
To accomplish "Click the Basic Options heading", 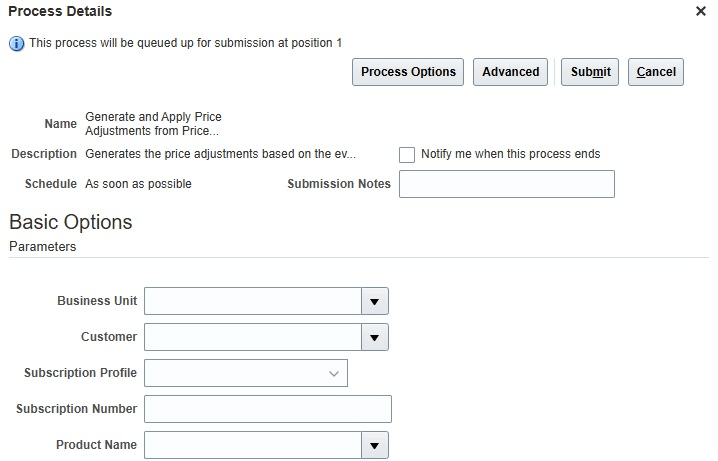I will point(70,222).
